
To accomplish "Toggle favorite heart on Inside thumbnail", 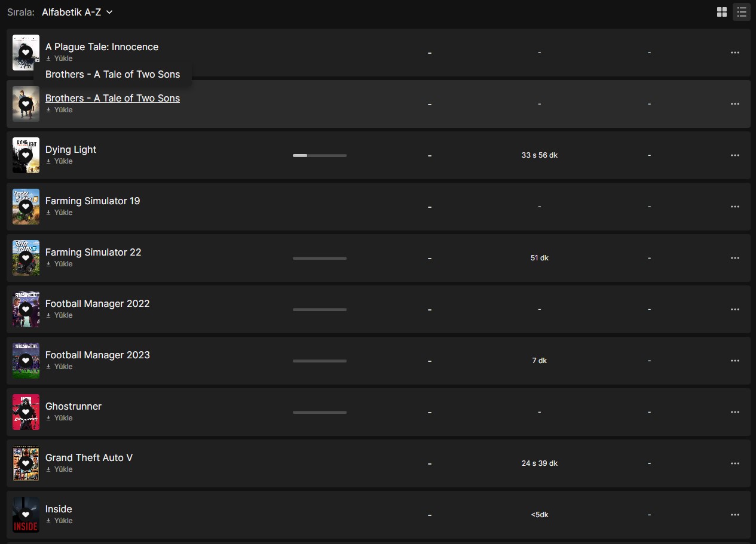I will point(26,515).
